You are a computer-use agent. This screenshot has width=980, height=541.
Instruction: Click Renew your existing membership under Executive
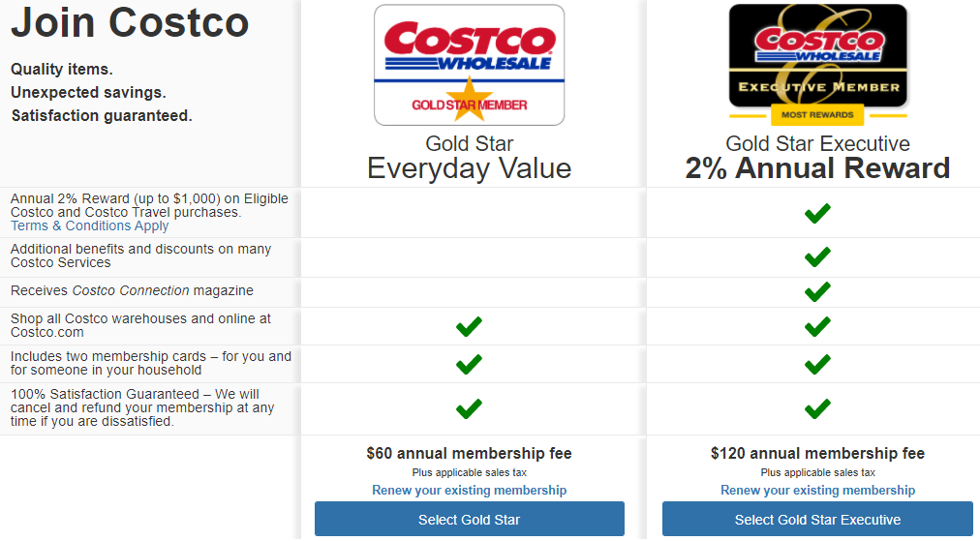tap(817, 491)
